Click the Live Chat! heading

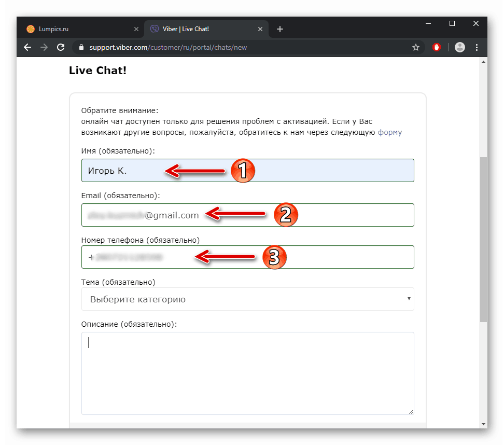pos(97,71)
